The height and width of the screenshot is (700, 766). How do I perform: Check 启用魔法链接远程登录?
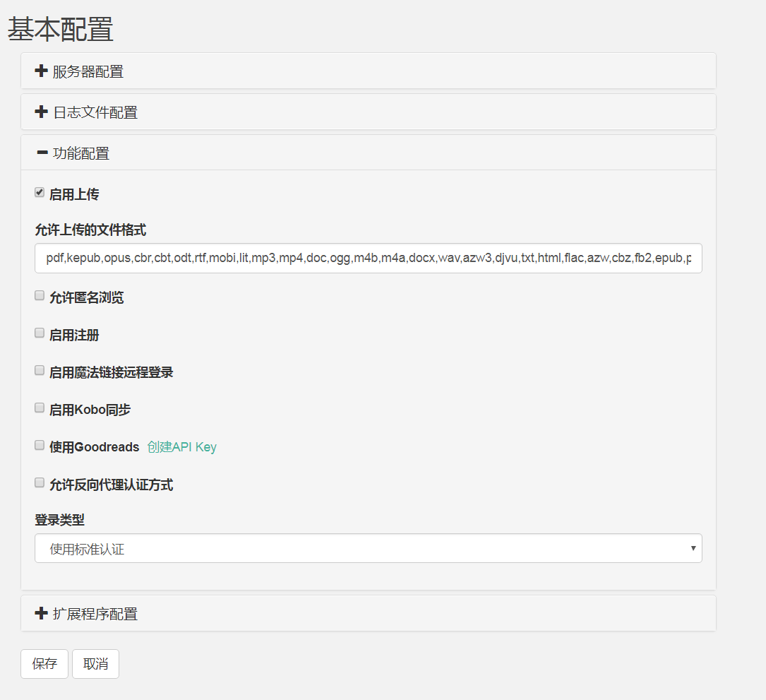point(39,369)
